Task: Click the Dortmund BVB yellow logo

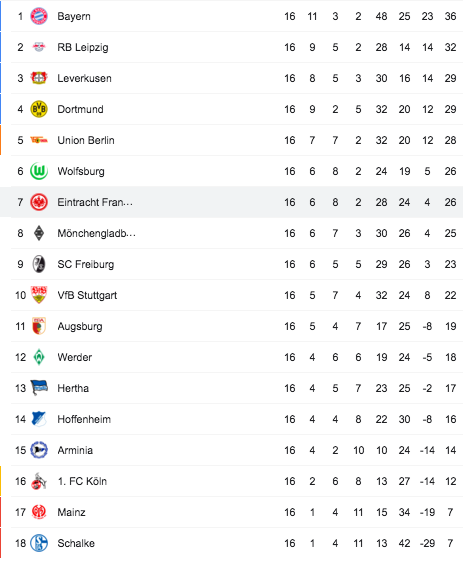Action: pos(39,109)
